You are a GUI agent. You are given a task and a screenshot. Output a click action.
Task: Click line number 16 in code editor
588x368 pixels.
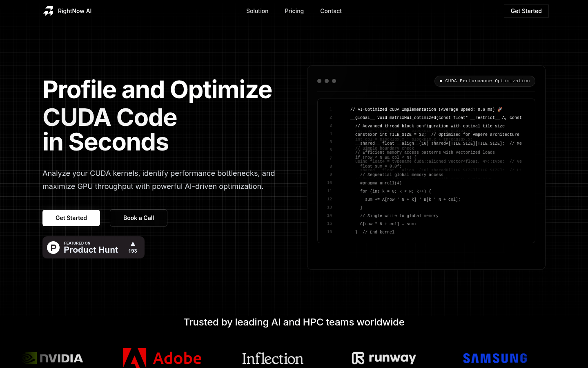(330, 232)
